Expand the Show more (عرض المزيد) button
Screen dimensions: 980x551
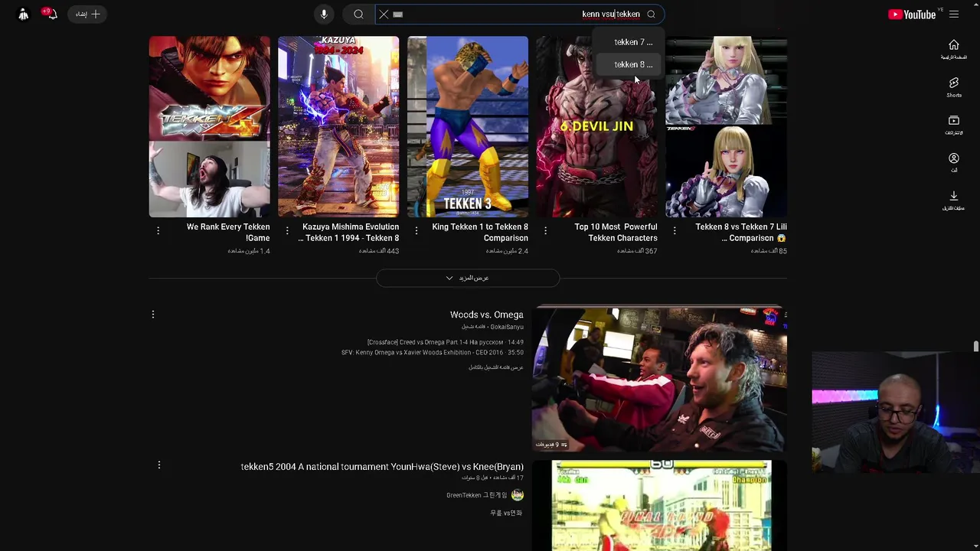tap(468, 278)
